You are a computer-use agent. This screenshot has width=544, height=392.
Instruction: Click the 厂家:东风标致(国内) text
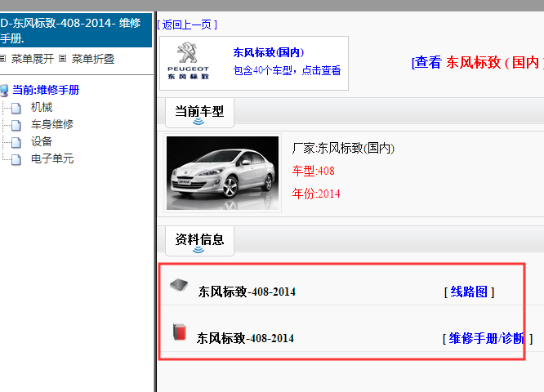coord(343,148)
